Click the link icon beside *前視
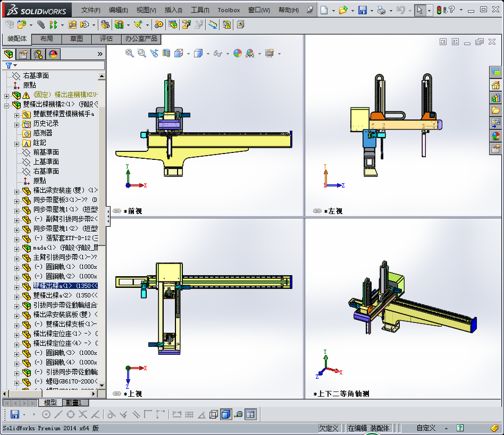Viewport: 504px width, 435px height. [117, 211]
